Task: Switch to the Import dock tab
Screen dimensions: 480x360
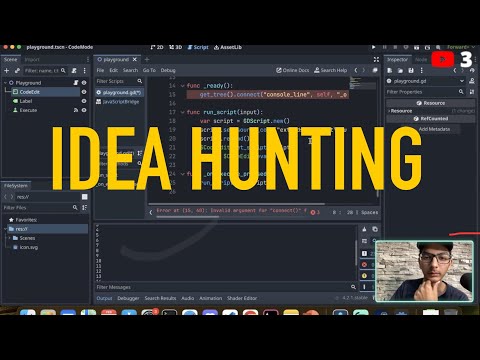Action: click(x=32, y=60)
